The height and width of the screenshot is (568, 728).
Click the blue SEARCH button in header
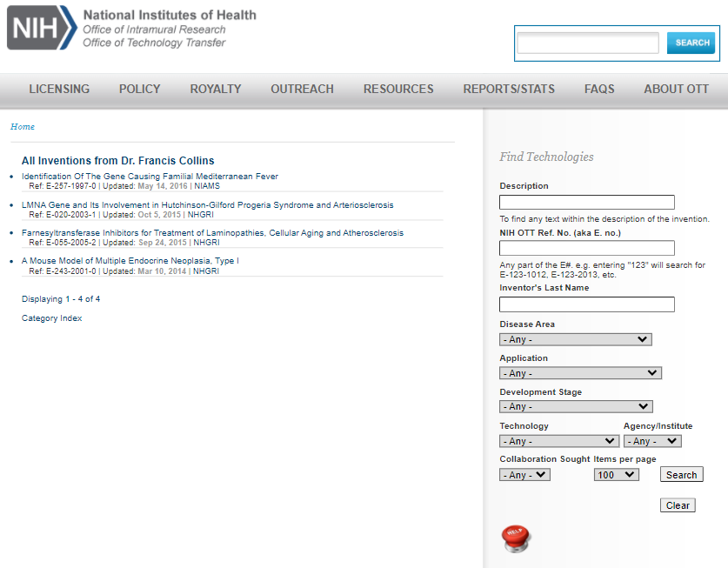click(x=691, y=43)
